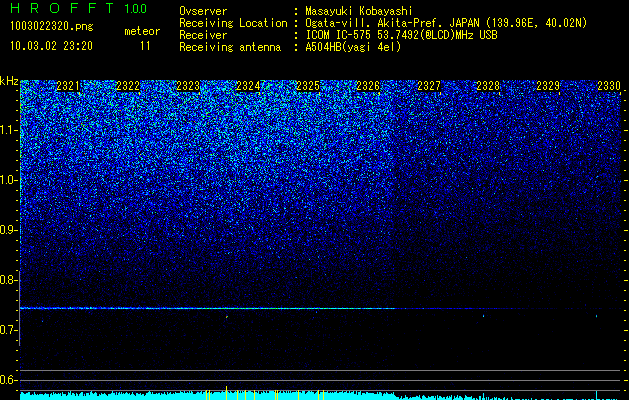The width and height of the screenshot is (629, 400).
Task: Click the 2323 time axis label
Action: click(x=188, y=86)
